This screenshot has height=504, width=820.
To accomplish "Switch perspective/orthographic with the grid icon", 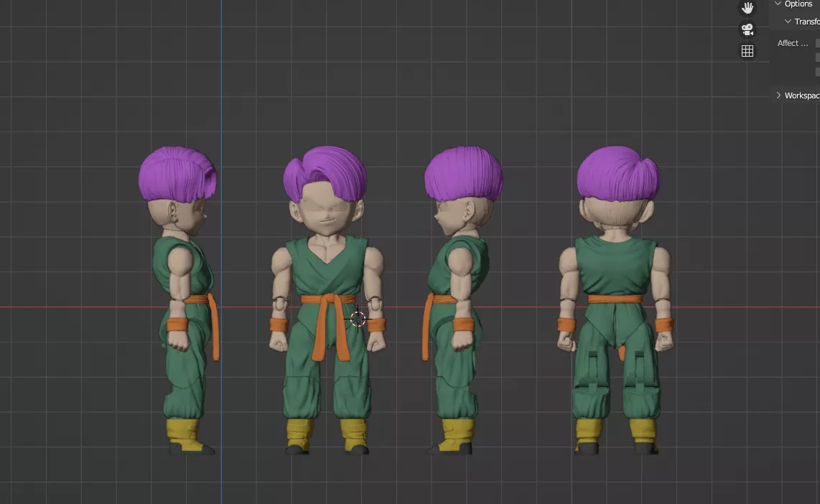I will tap(747, 51).
